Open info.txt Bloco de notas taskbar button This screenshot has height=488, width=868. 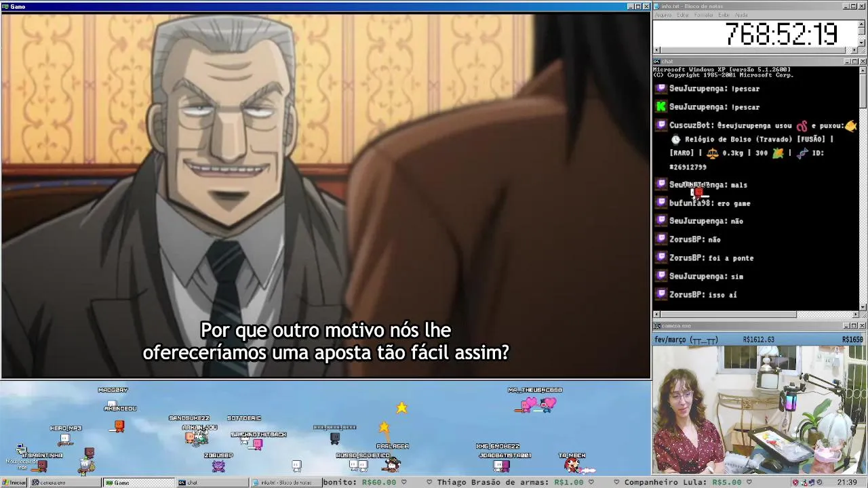pos(285,483)
